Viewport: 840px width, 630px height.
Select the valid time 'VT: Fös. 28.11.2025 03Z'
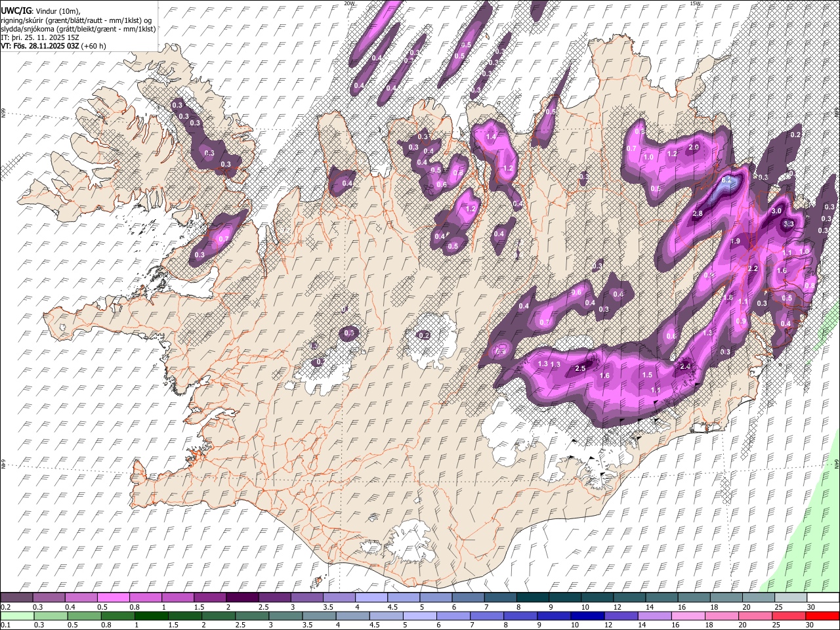pyautogui.click(x=41, y=46)
